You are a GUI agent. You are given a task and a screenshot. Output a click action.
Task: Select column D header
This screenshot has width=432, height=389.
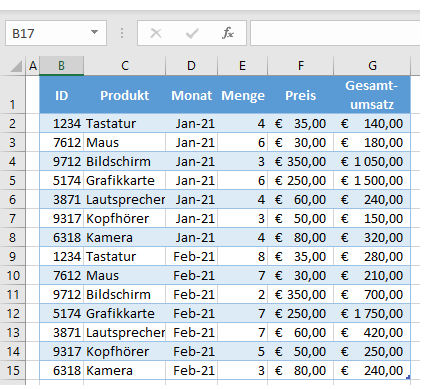(x=191, y=66)
